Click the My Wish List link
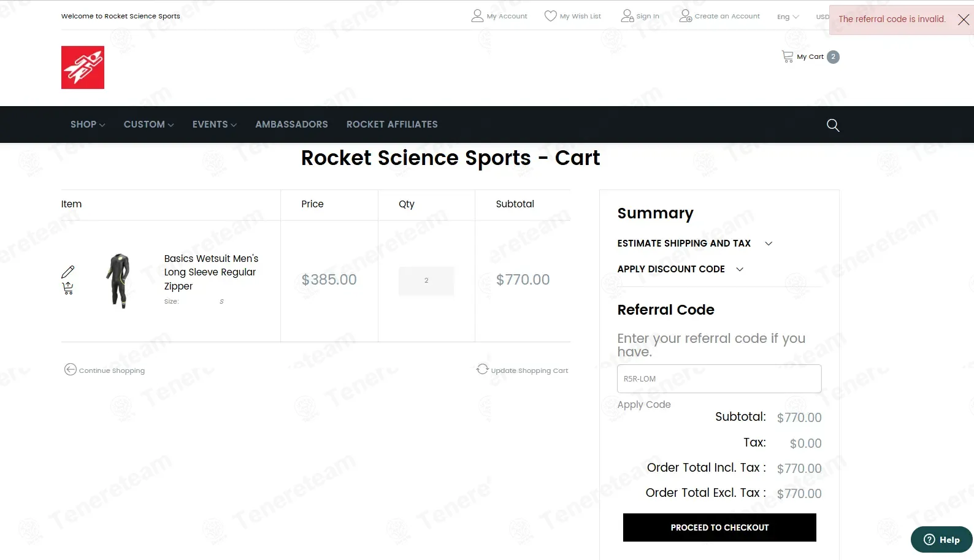The image size is (974, 560). tap(580, 17)
